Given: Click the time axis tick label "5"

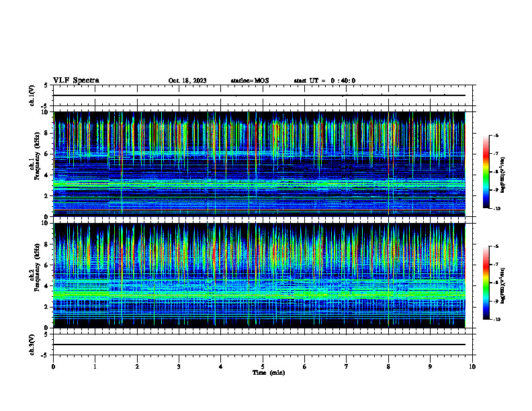Looking at the screenshot, I should [x=263, y=367].
